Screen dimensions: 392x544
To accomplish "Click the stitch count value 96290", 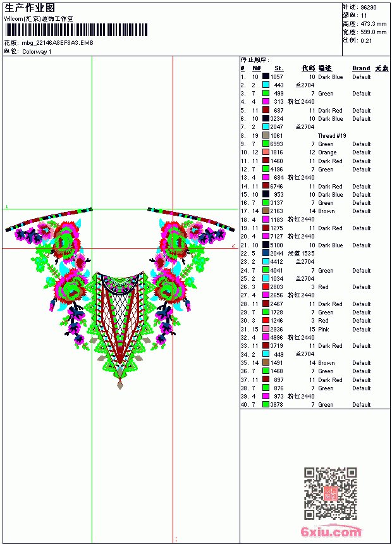I will (369, 8).
